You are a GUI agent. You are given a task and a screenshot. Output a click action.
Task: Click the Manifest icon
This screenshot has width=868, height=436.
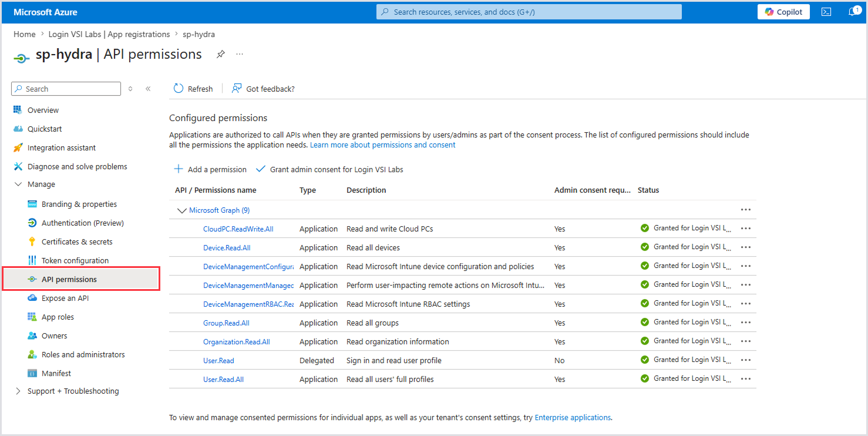tap(32, 373)
